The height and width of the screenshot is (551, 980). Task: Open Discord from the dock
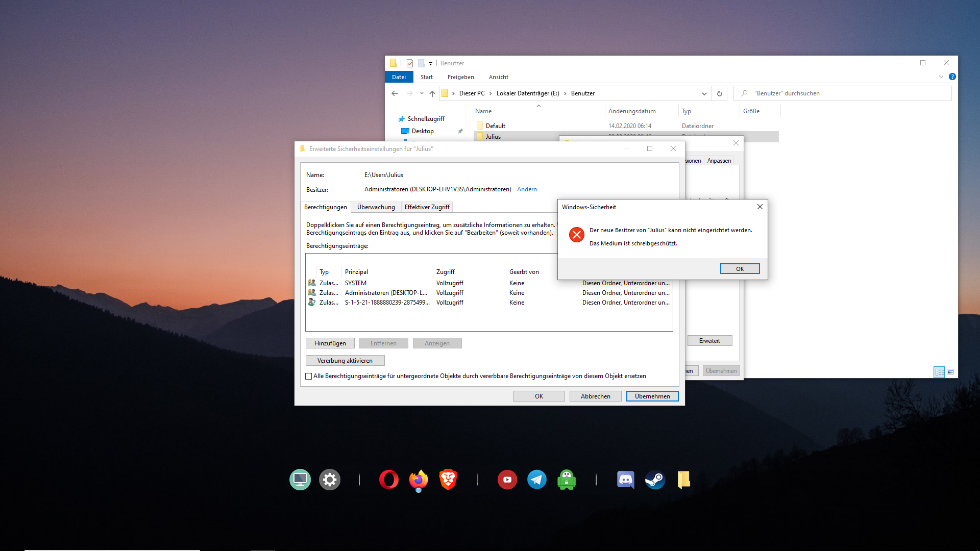(625, 480)
